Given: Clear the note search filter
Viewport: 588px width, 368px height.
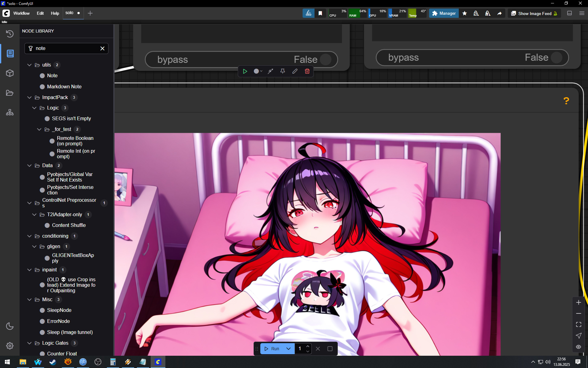Looking at the screenshot, I should click(x=102, y=48).
